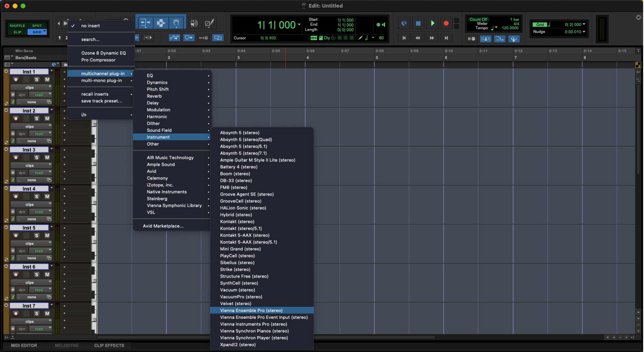Click timeline ruler at bar 5

[377, 58]
